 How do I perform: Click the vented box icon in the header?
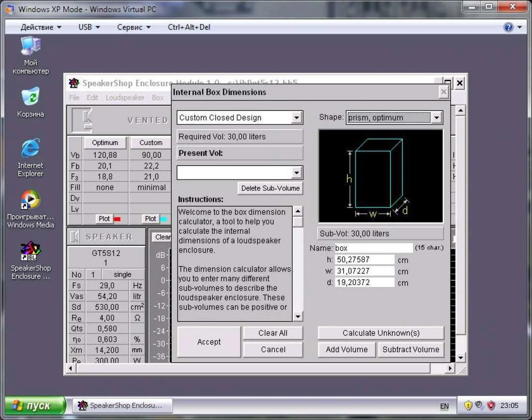[x=82, y=120]
